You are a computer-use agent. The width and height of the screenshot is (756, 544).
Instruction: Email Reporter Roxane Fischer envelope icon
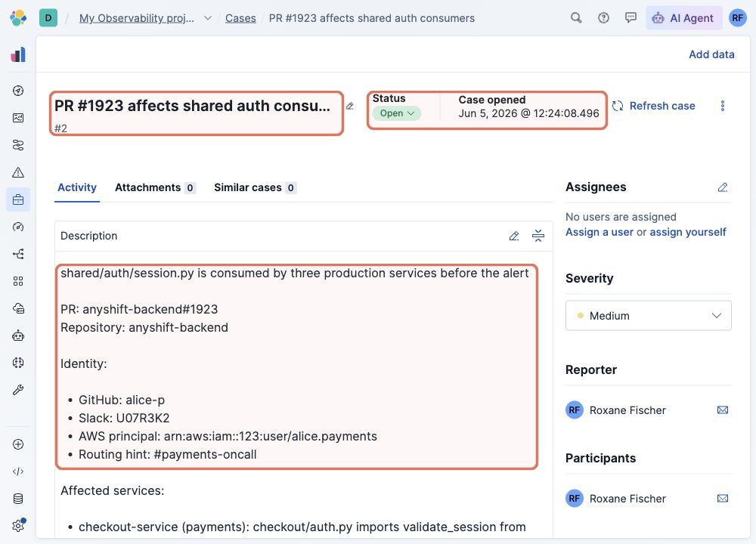pos(722,410)
